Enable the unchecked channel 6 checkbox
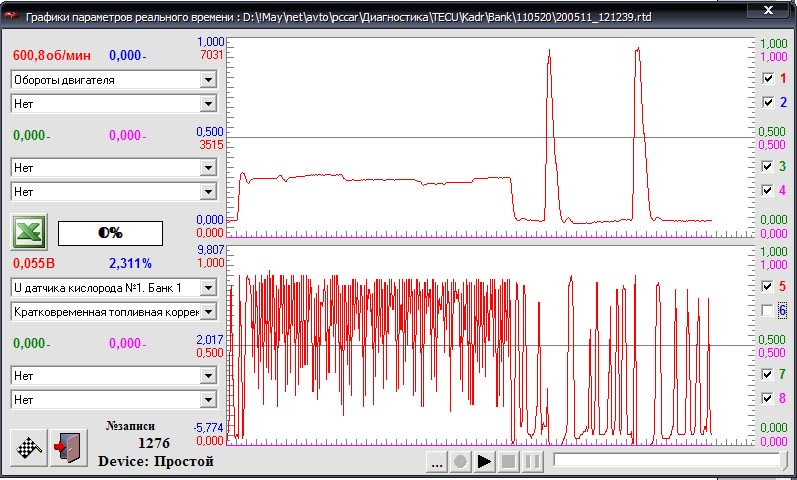This screenshot has height=480, width=797. pyautogui.click(x=768, y=311)
